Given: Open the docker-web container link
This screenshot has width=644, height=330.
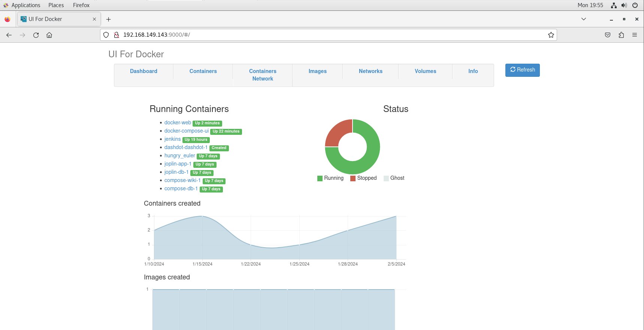Looking at the screenshot, I should pos(178,122).
